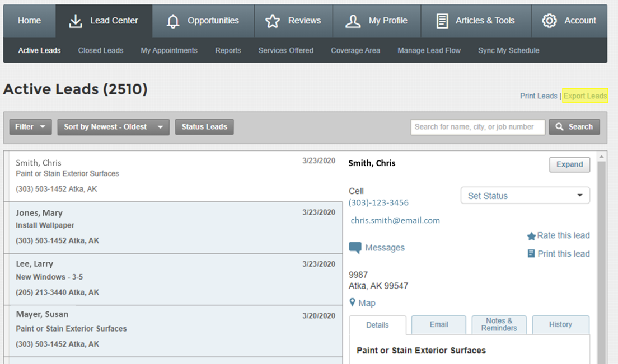
Task: Select the Lee, Larry lead row
Action: 174,279
